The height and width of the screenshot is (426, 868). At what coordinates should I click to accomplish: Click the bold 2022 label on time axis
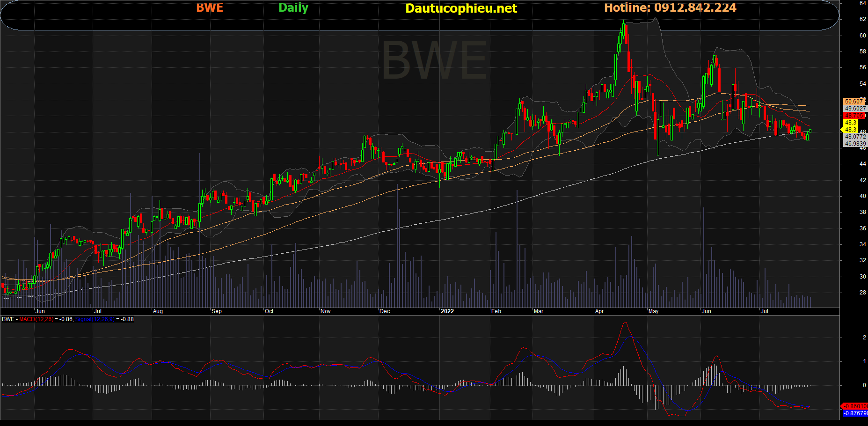[x=447, y=311]
